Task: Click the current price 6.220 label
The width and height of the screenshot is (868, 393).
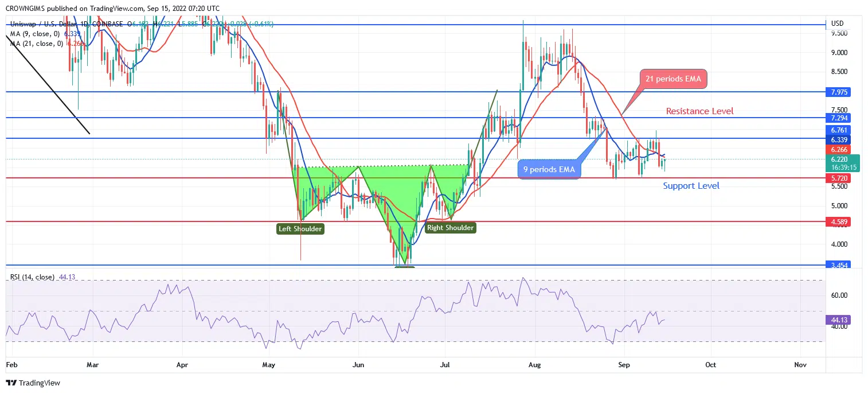Action: (838, 159)
